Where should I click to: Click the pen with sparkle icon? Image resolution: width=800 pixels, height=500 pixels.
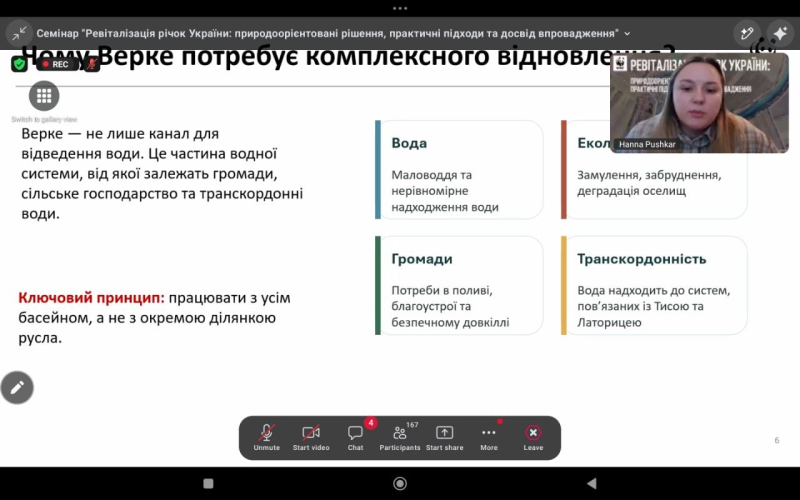(747, 34)
